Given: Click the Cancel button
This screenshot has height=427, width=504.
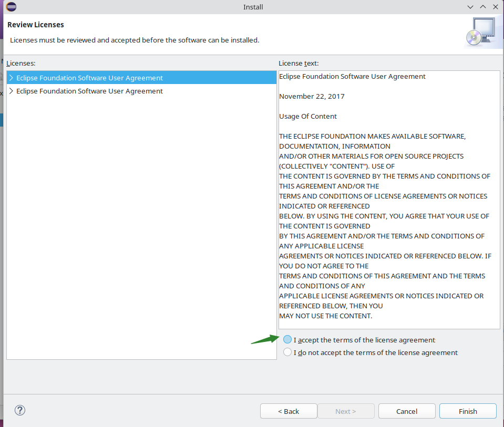Looking at the screenshot, I should coord(407,411).
